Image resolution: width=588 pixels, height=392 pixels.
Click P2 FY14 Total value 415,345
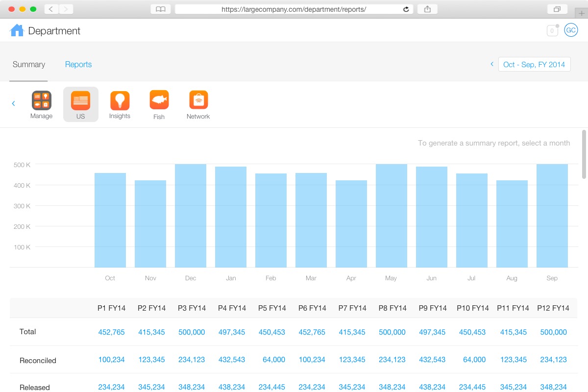(x=151, y=332)
